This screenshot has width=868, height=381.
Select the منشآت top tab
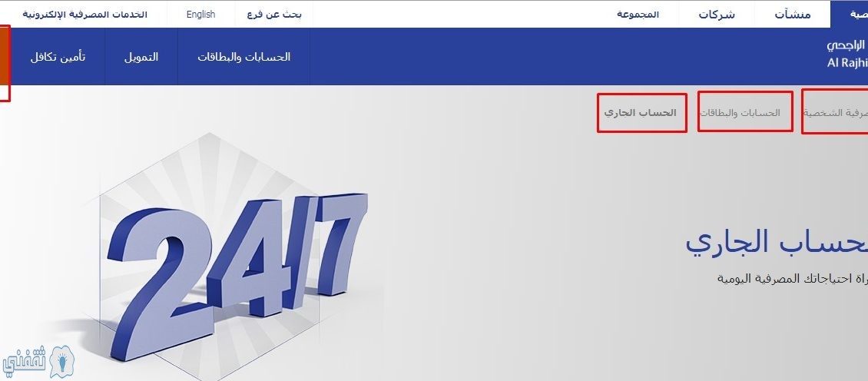coord(792,15)
